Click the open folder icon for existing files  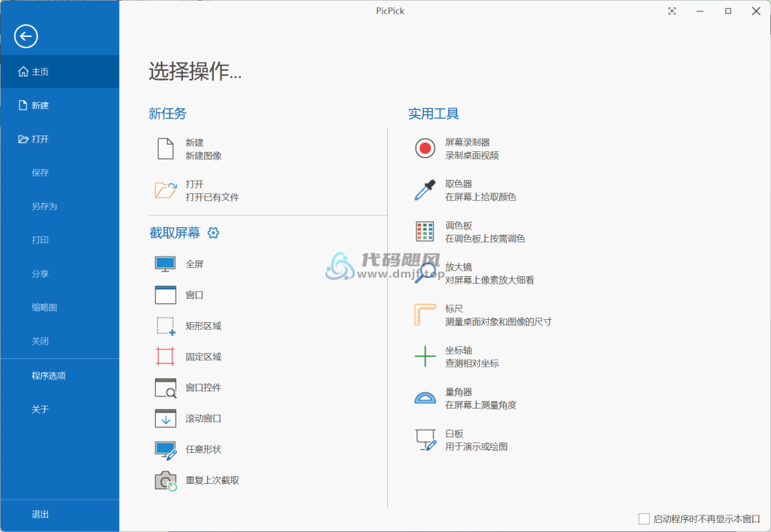(x=166, y=190)
